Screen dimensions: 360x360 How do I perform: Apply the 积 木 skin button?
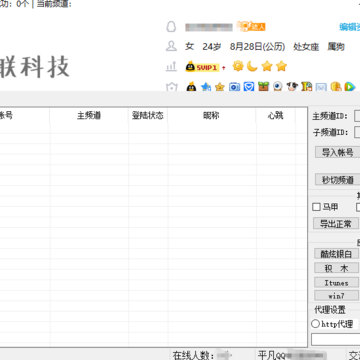click(x=337, y=268)
